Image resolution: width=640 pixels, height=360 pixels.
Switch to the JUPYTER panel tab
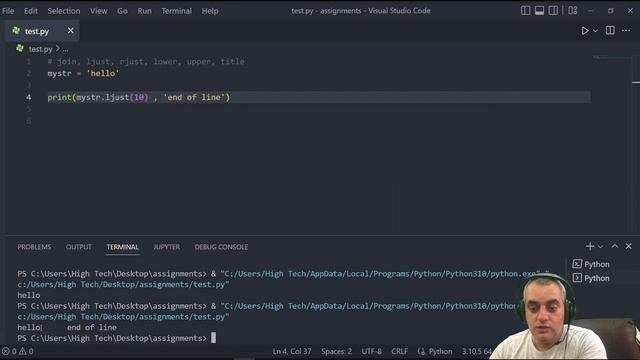(167, 247)
